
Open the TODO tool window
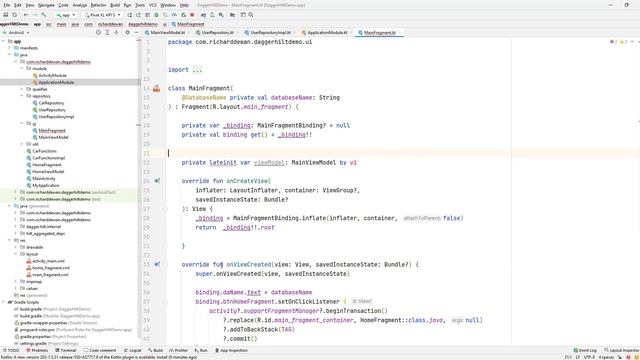11,350
